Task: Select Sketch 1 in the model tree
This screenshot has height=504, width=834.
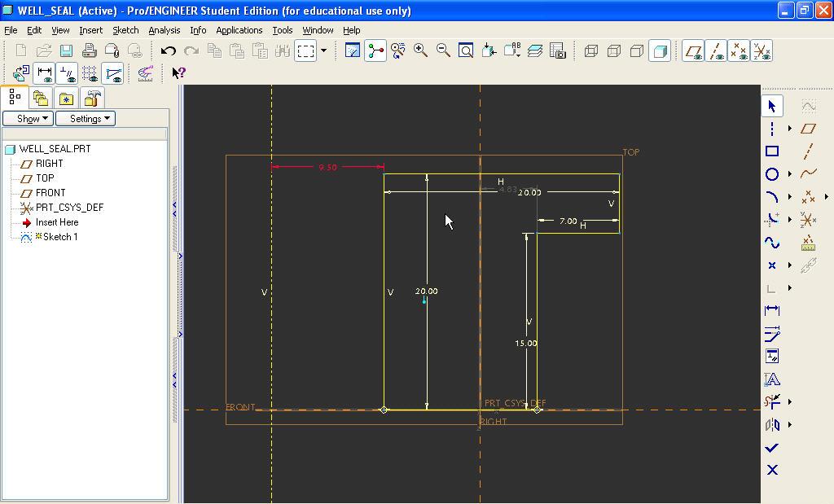Action: pyautogui.click(x=60, y=237)
